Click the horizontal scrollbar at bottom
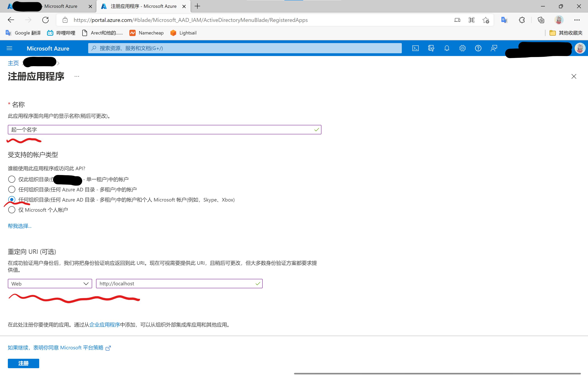588x376 pixels. pos(437,373)
